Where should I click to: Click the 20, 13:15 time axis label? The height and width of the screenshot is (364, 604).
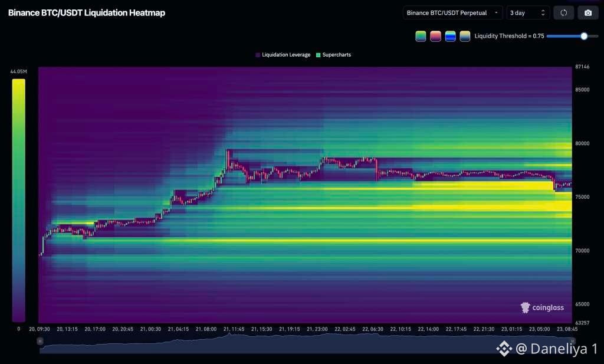pyautogui.click(x=67, y=329)
